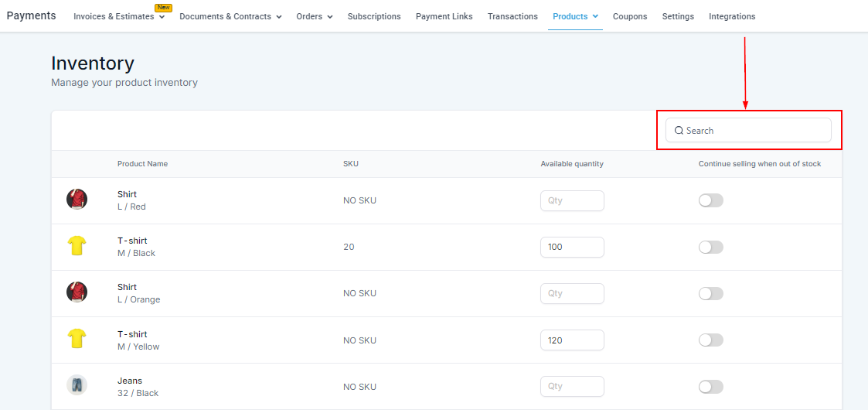The height and width of the screenshot is (410, 868).
Task: Click the Qty field for Shirt L / Red
Action: click(572, 200)
